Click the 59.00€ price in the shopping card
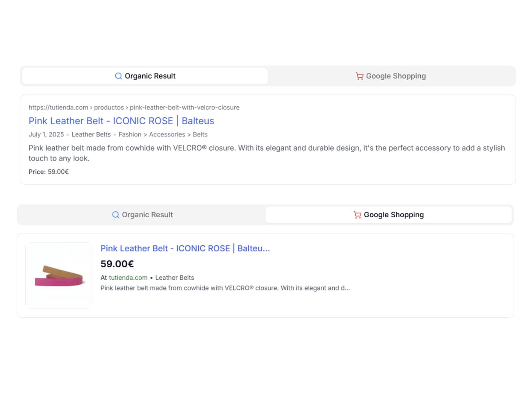532x399 pixels. [117, 264]
